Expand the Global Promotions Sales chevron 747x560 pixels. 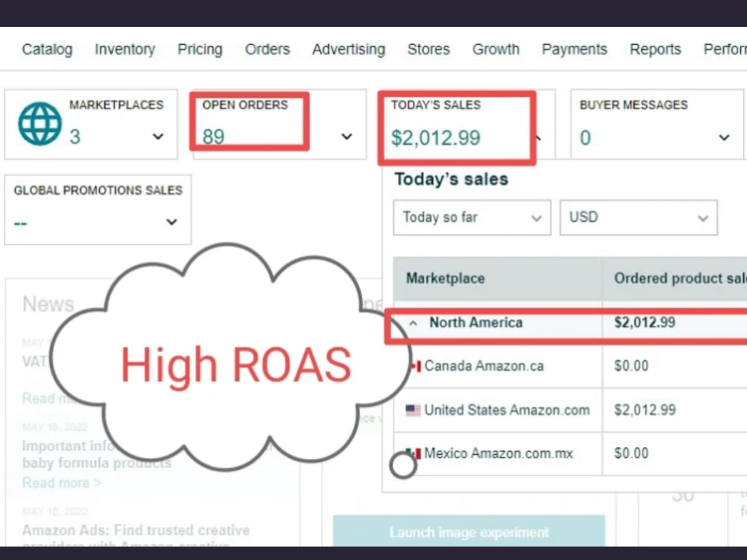pos(172,222)
